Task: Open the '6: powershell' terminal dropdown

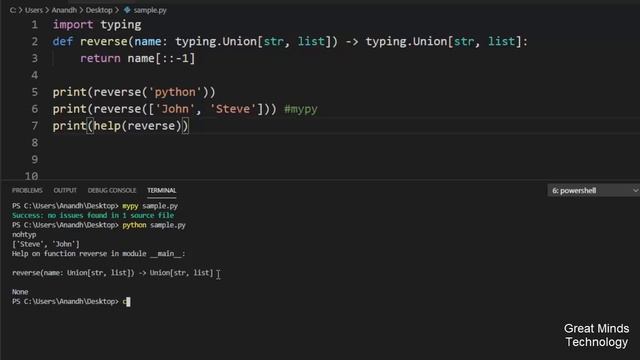Action: pos(593,191)
